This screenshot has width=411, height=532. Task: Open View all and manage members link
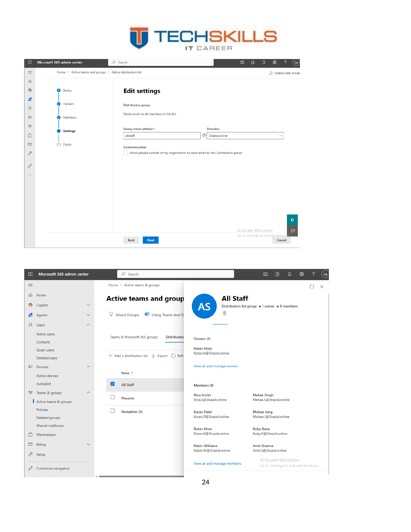217,463
